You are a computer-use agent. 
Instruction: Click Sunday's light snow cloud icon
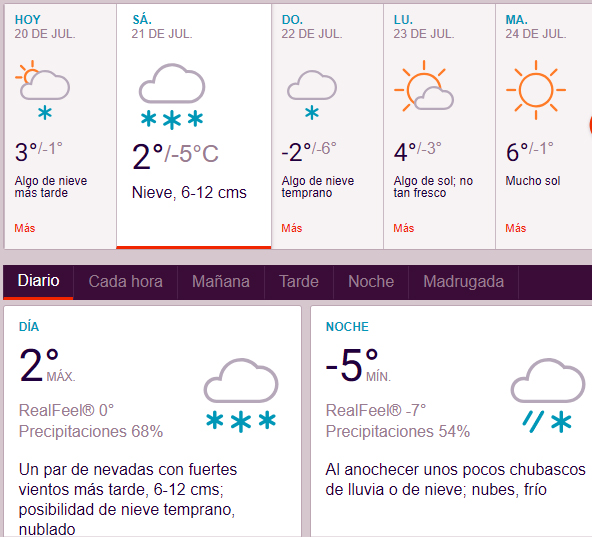312,95
